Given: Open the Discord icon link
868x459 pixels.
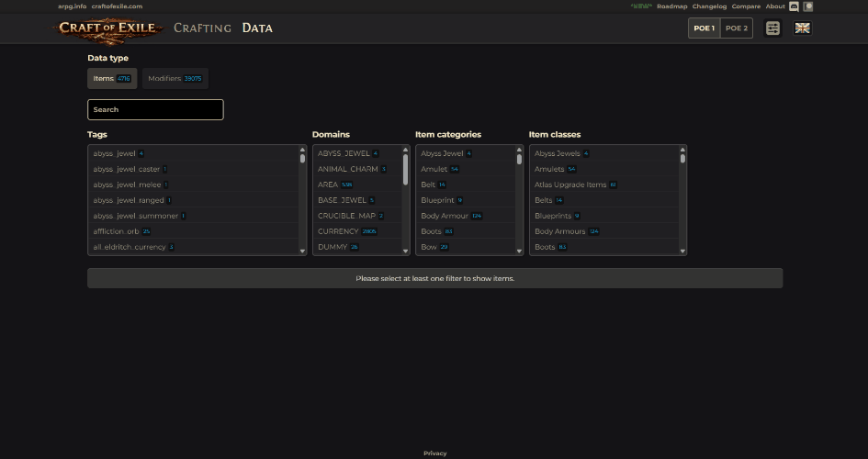Looking at the screenshot, I should (x=794, y=6).
